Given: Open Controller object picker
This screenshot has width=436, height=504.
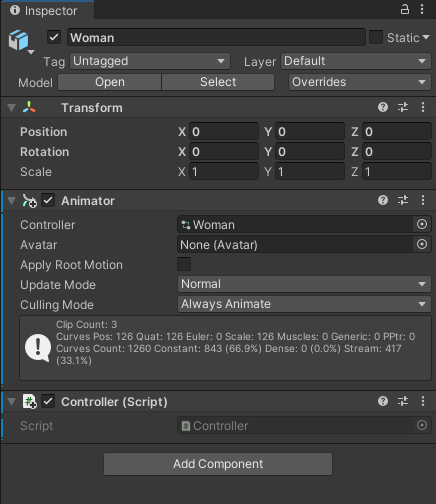Looking at the screenshot, I should (422, 224).
